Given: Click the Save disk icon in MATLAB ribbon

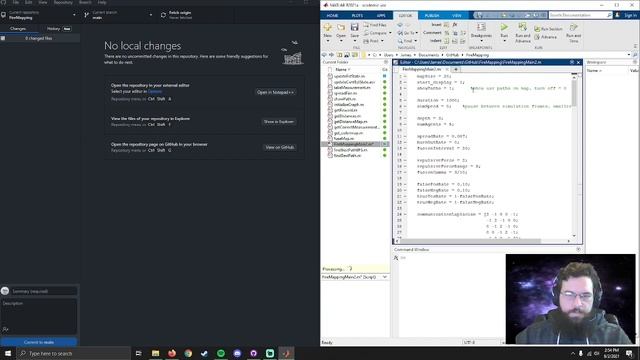Looking at the screenshot, I should pyautogui.click(x=354, y=27).
